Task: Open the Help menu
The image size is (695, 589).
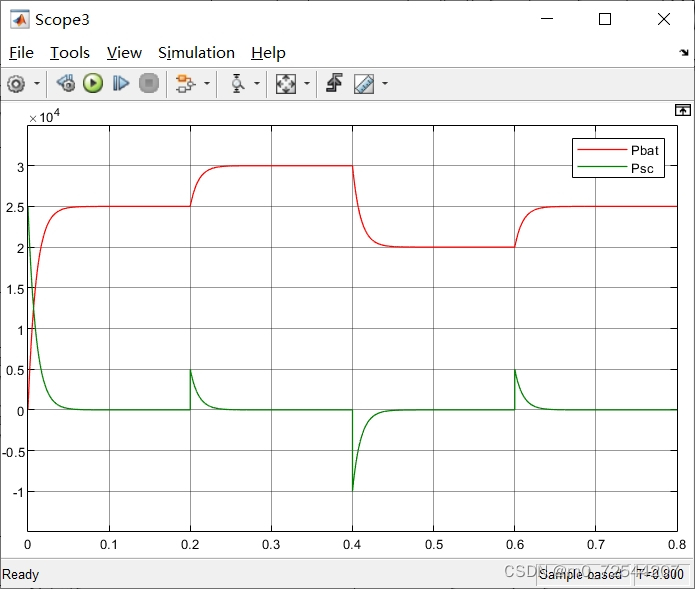Action: [x=268, y=53]
